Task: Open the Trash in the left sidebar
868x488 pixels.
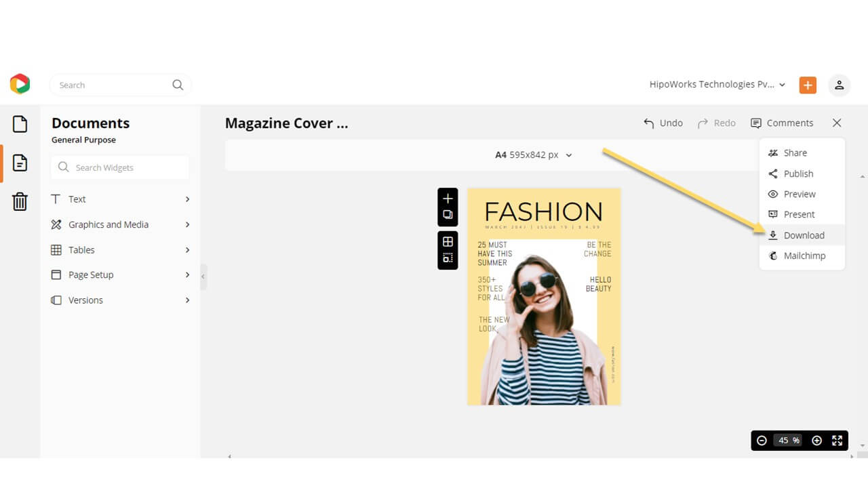Action: click(20, 201)
